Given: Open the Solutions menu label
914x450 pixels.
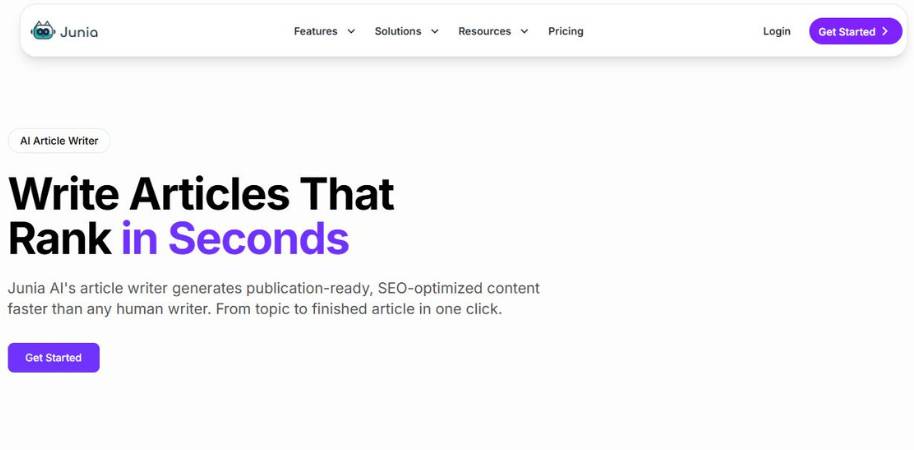Looking at the screenshot, I should point(398,31).
